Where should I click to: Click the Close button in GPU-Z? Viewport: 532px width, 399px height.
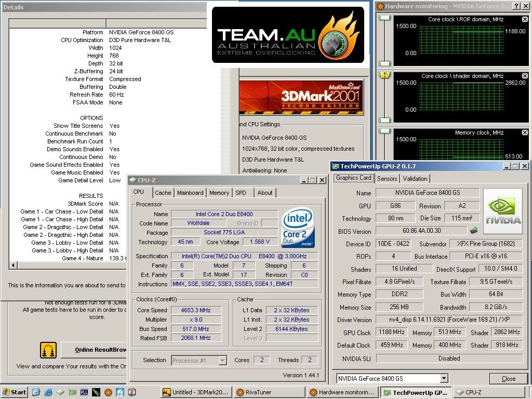click(x=508, y=379)
